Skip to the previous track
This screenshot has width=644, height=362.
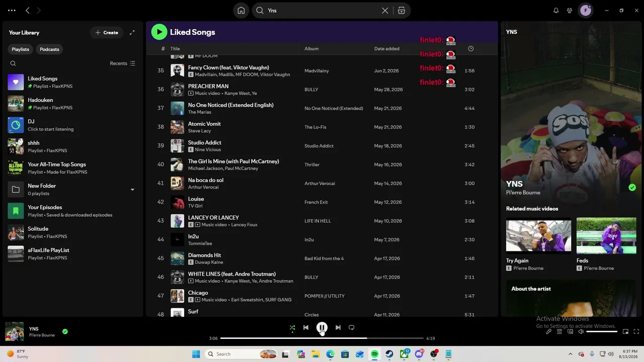click(306, 327)
